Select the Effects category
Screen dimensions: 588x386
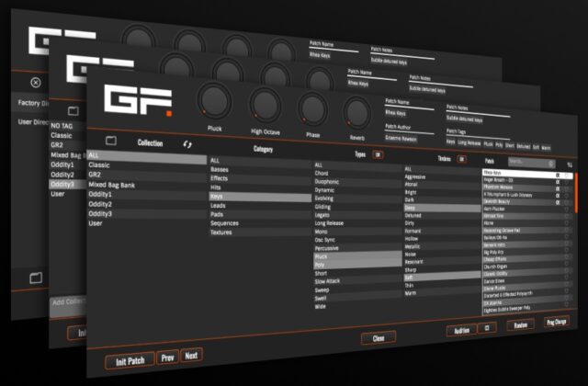(260, 178)
